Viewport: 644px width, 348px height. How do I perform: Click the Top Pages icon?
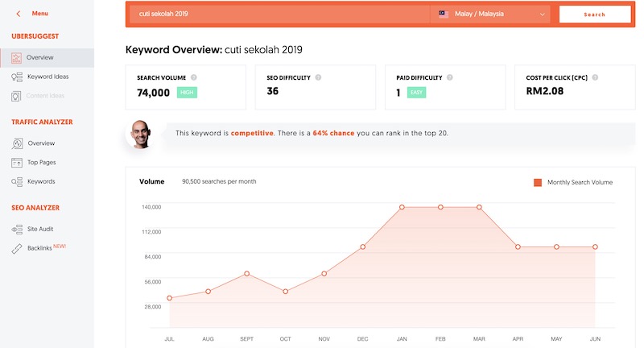click(x=17, y=163)
